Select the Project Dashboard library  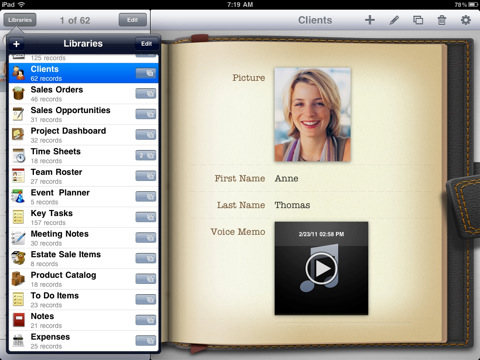pos(83,135)
